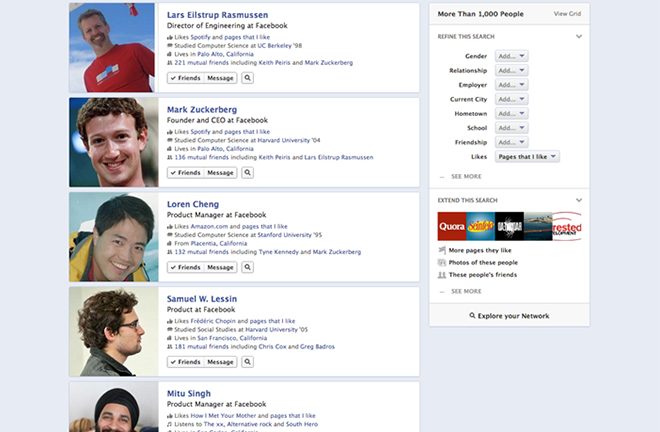Click 181 mutual friends link
The image size is (660, 432).
(201, 347)
